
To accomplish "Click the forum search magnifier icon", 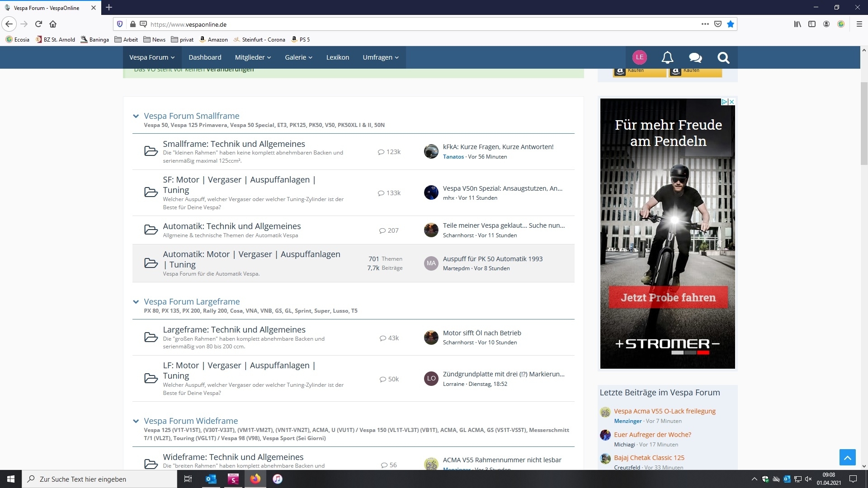I will pyautogui.click(x=723, y=57).
